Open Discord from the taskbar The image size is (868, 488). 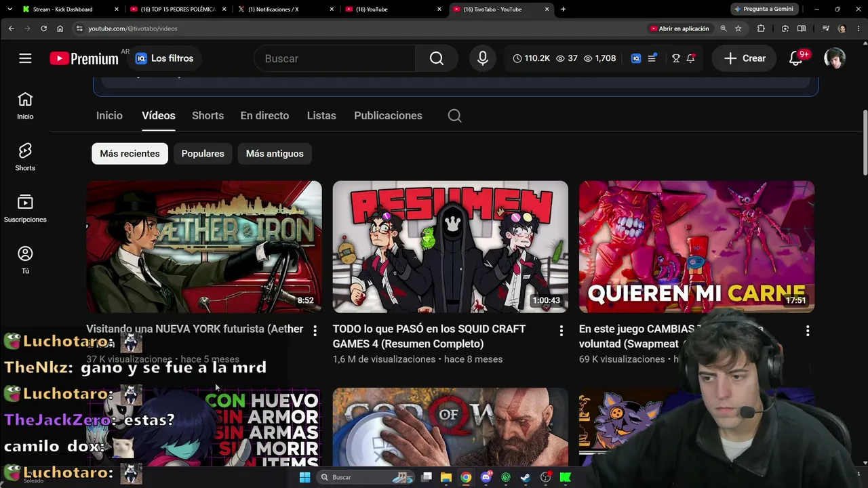click(486, 477)
